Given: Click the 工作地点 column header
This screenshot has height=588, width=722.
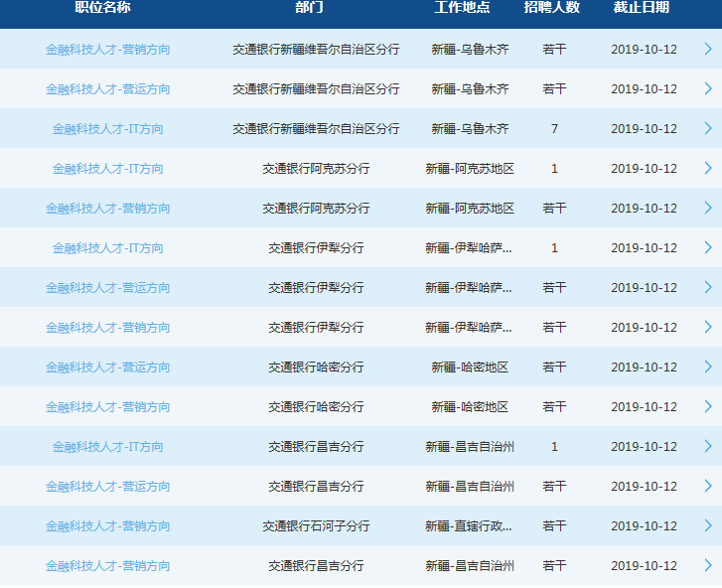Looking at the screenshot, I should tap(463, 8).
